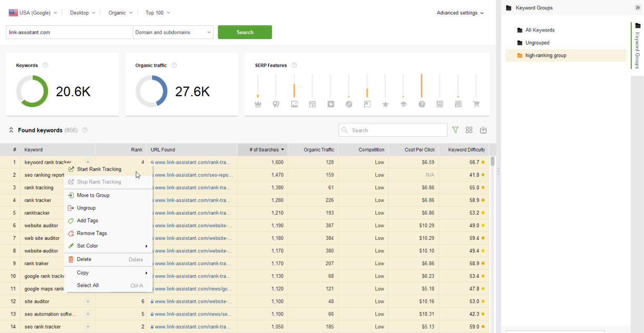
Task: Click the green Search button
Action: click(x=245, y=32)
